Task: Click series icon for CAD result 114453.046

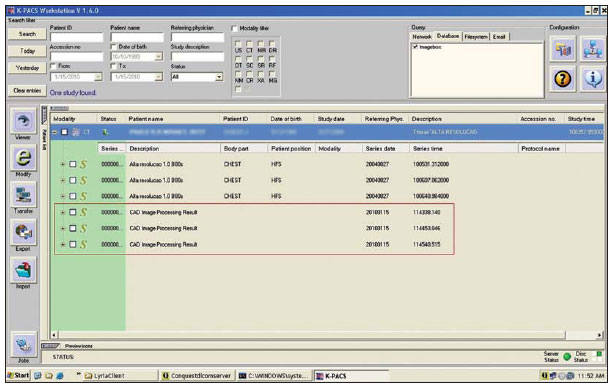Action: click(x=83, y=229)
